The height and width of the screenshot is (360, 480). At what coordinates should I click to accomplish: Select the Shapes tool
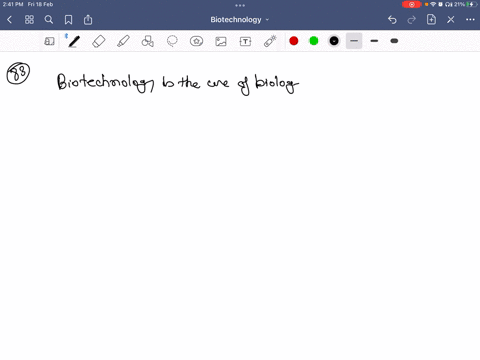click(148, 41)
